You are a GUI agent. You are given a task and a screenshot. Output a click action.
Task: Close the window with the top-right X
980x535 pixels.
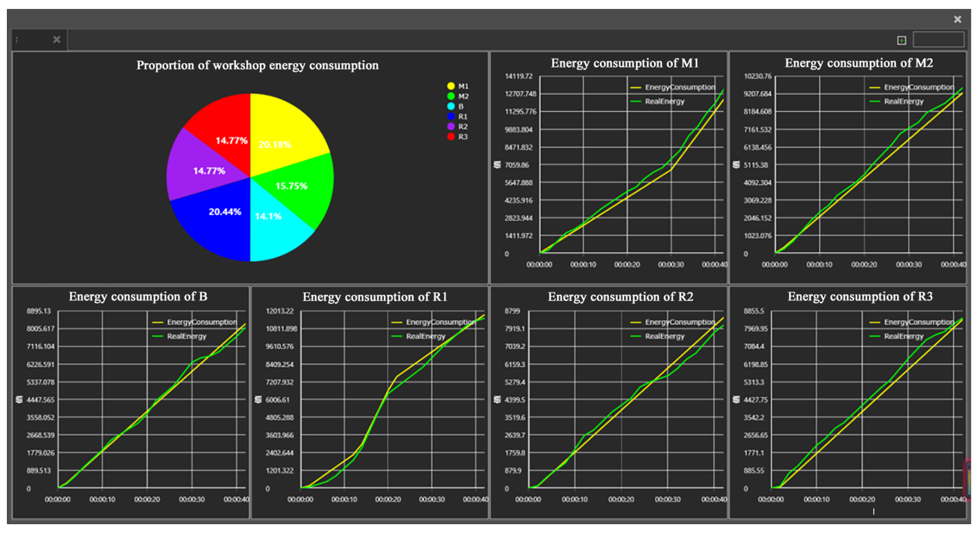(957, 20)
